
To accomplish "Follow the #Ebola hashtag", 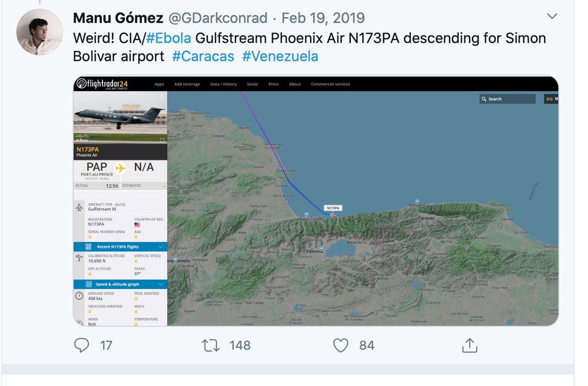I will click(x=169, y=38).
